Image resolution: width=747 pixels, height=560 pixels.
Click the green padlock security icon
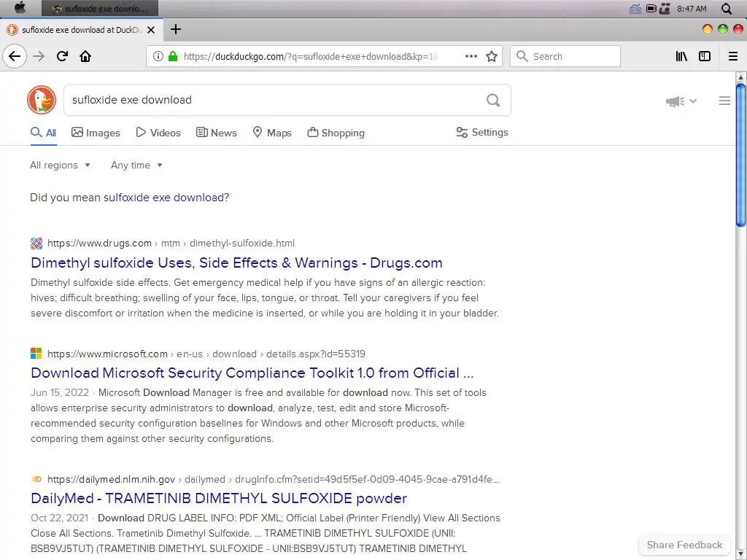[173, 56]
